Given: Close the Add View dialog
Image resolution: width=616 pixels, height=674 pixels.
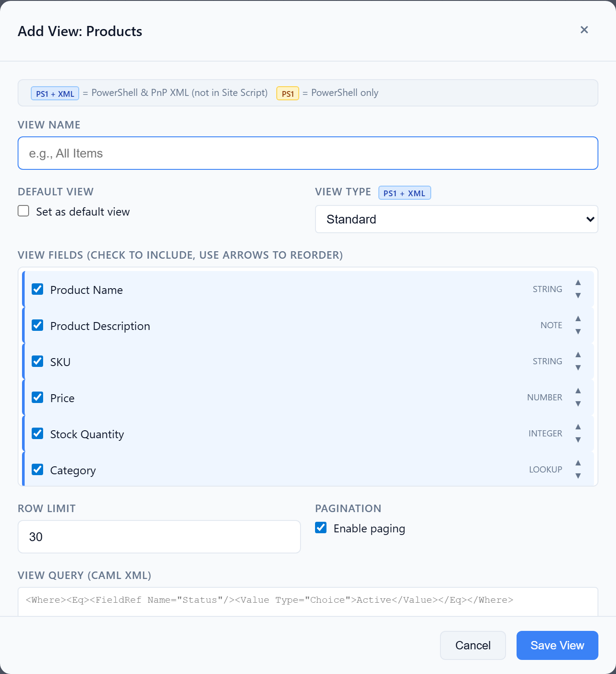Looking at the screenshot, I should tap(584, 29).
